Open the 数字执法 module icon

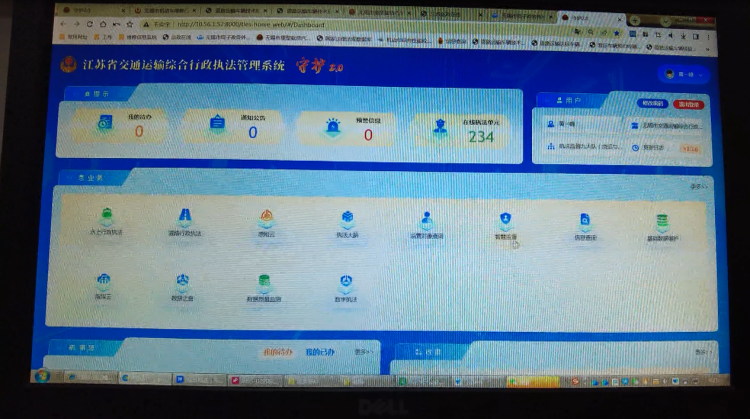(x=346, y=284)
